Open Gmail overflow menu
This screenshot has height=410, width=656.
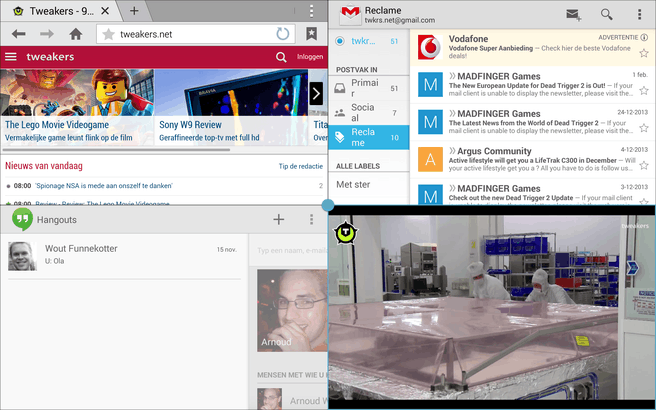click(x=639, y=15)
